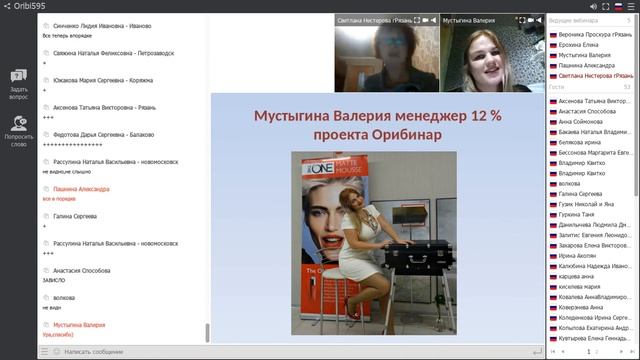
Task: Click the chat panel scrollbar thumb
Action: click(207, 333)
